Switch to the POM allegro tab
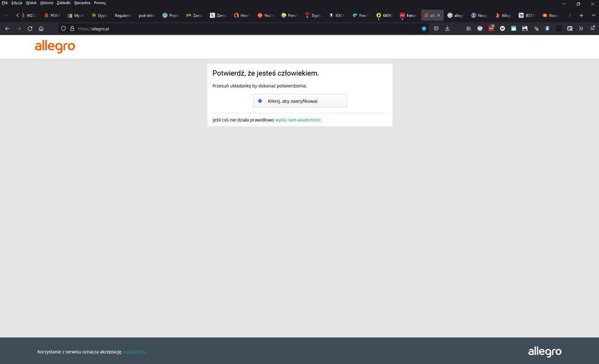Image resolution: width=599 pixels, height=364 pixels. click(x=52, y=16)
